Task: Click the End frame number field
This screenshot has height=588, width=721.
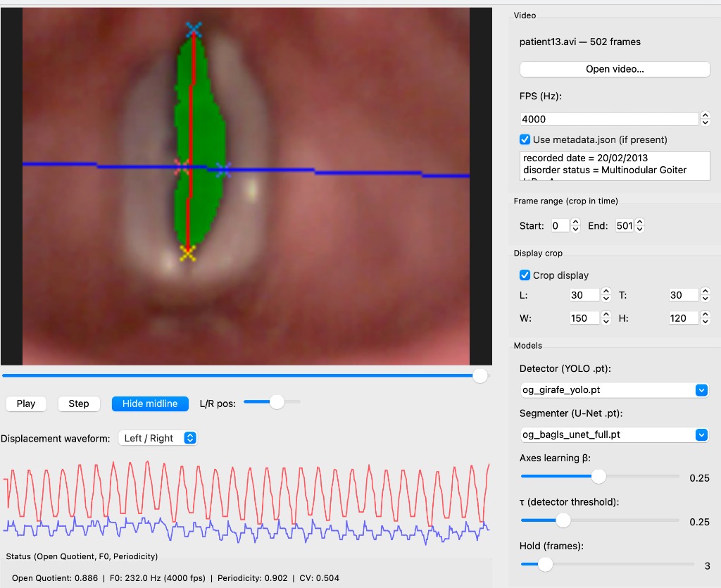Action: pos(625,225)
